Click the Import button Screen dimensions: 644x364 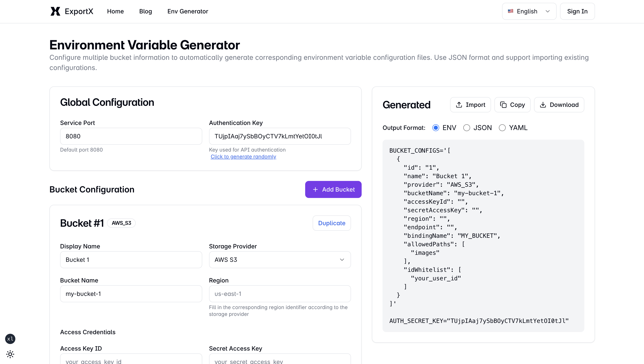(x=470, y=105)
